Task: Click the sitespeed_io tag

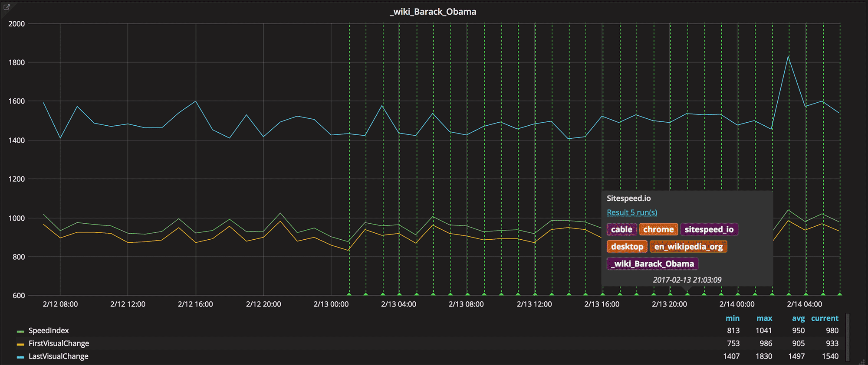Action: (709, 229)
